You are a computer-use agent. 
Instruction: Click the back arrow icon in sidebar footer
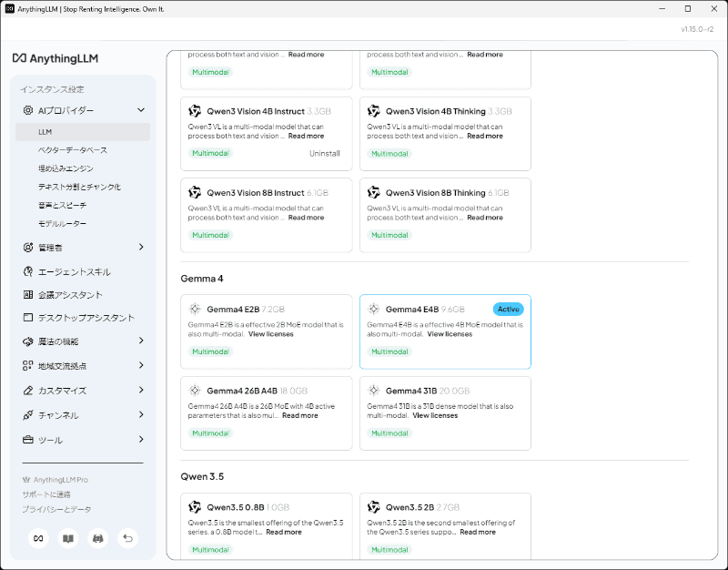(x=127, y=538)
